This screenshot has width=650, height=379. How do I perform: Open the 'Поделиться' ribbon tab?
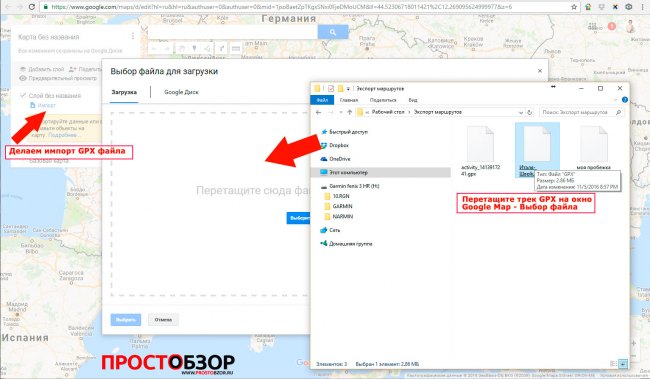click(x=383, y=100)
